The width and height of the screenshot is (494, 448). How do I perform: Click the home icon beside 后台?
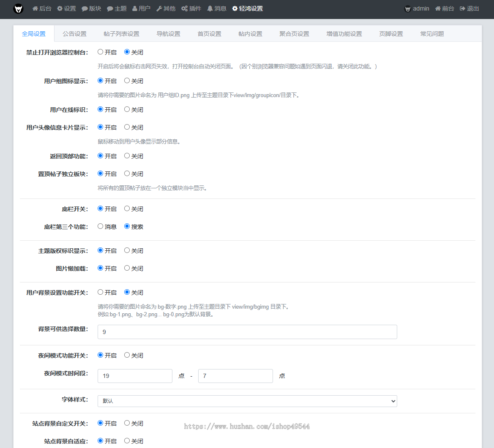[35, 8]
